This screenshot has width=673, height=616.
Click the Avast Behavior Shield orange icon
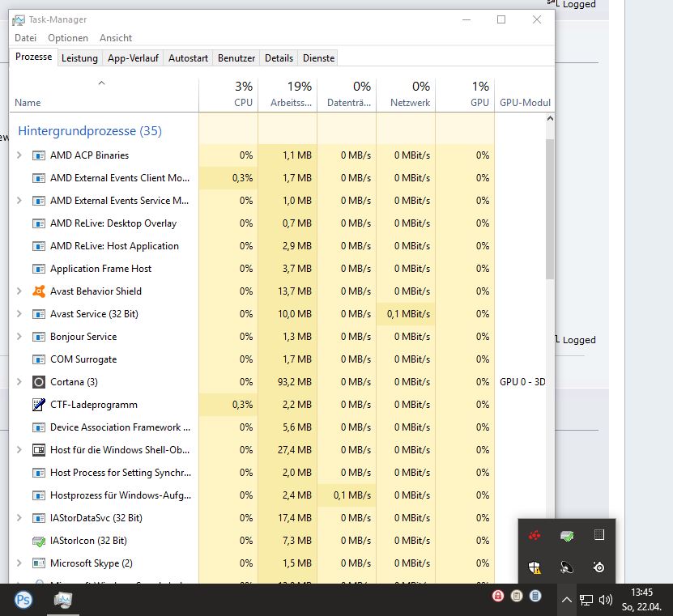coord(39,291)
